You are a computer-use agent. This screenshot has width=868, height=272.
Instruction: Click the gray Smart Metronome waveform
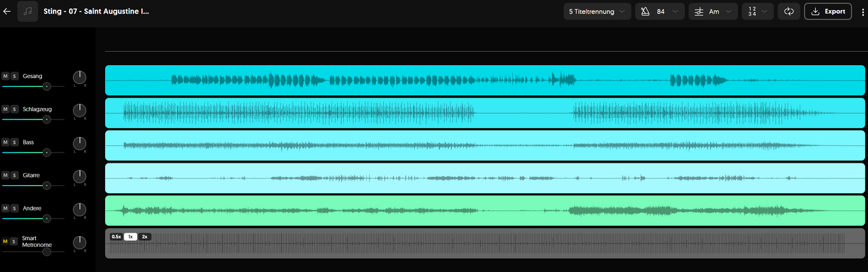click(485, 243)
